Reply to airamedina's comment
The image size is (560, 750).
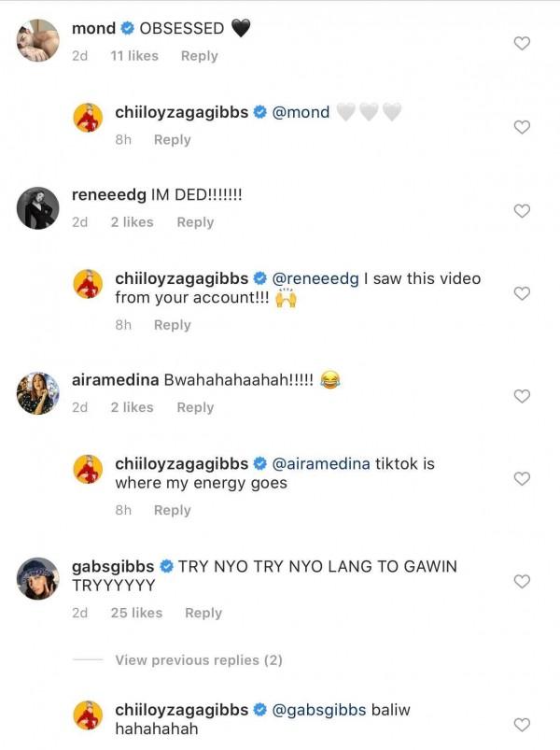point(195,407)
